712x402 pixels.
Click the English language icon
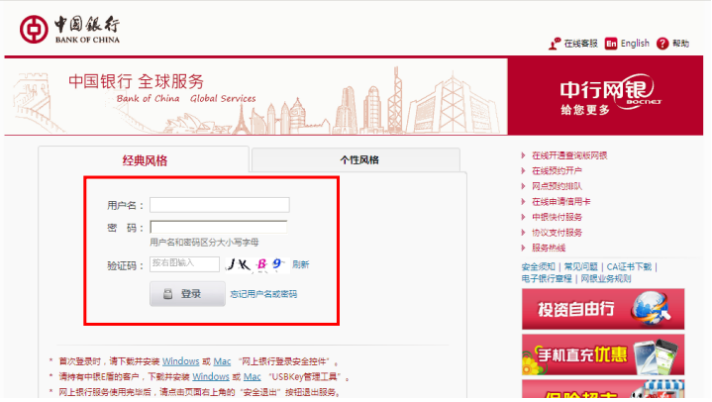pos(611,44)
